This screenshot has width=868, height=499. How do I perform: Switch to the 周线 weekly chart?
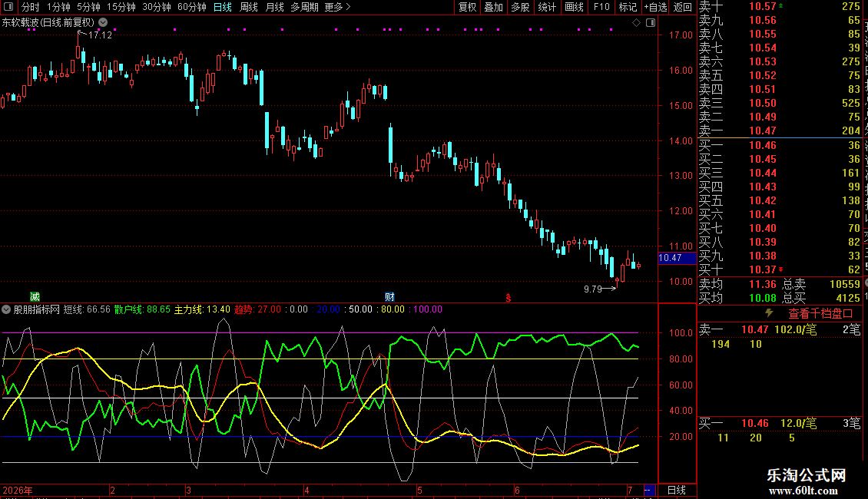(249, 7)
